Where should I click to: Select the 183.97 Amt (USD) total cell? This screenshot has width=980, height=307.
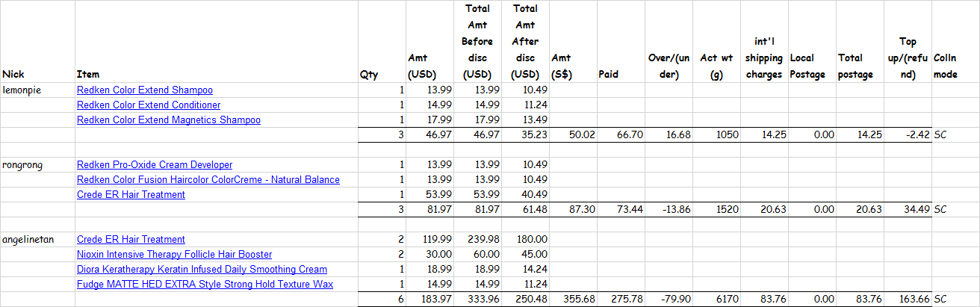pyautogui.click(x=429, y=300)
